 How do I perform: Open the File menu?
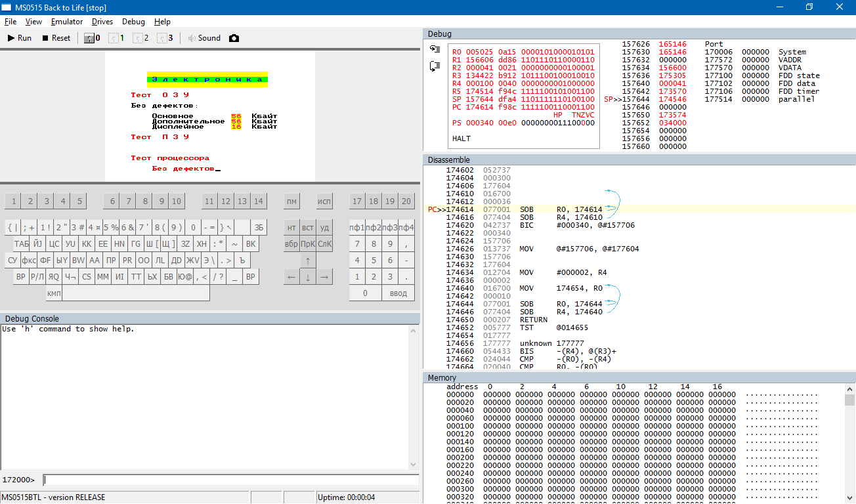[x=11, y=22]
